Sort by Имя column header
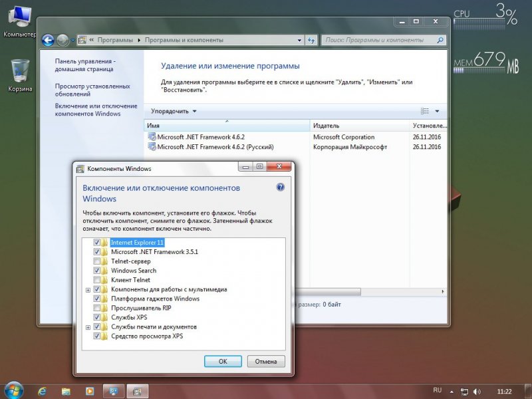Viewport: 532px width, 399px height. tap(227, 126)
